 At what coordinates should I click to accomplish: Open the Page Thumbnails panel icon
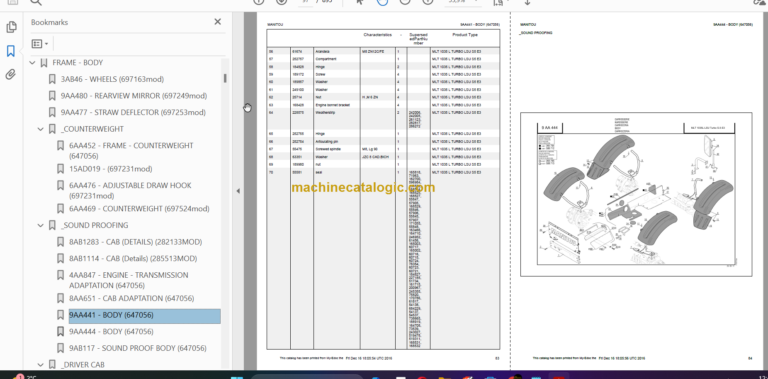[11, 27]
